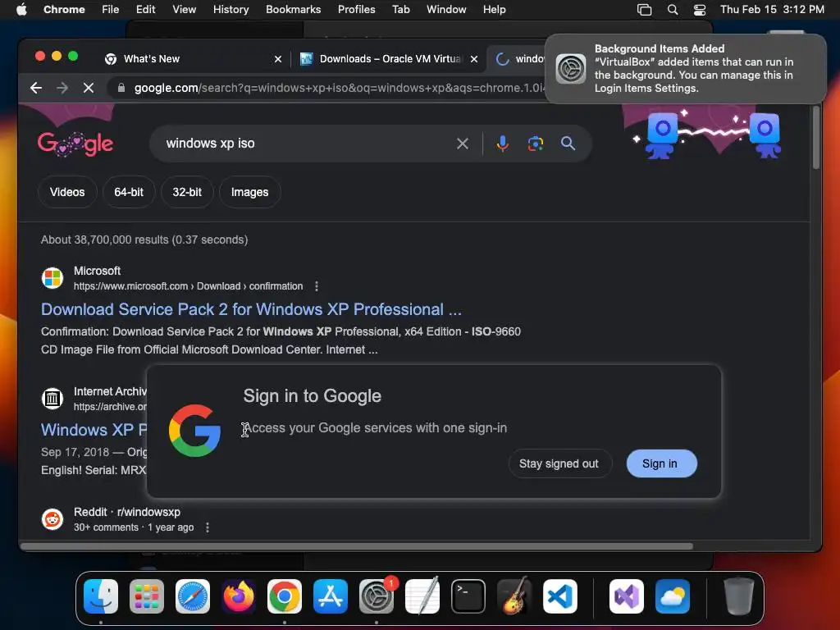The width and height of the screenshot is (840, 630).
Task: Clear the search box with X icon
Action: tap(463, 144)
